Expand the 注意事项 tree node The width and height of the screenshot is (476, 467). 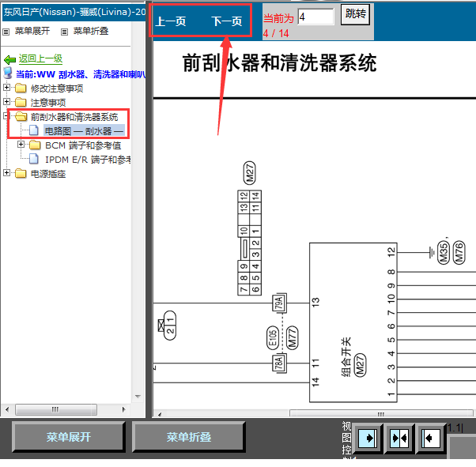click(7, 102)
